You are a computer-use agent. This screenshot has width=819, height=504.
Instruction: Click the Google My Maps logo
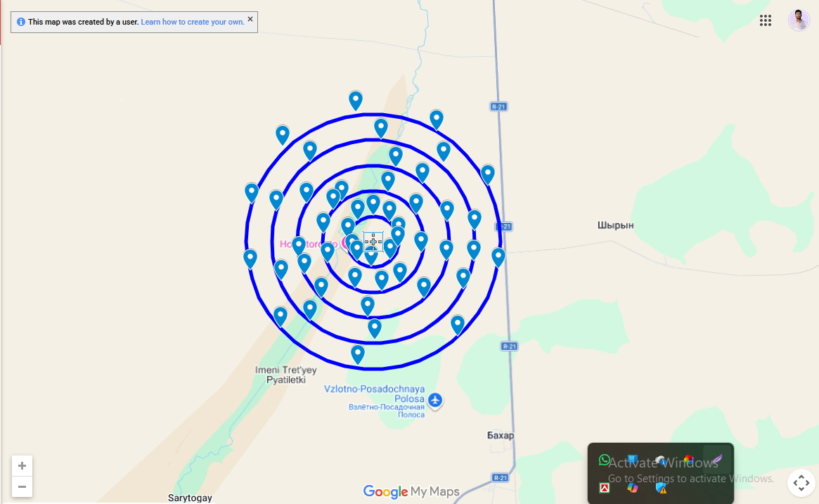(x=411, y=491)
